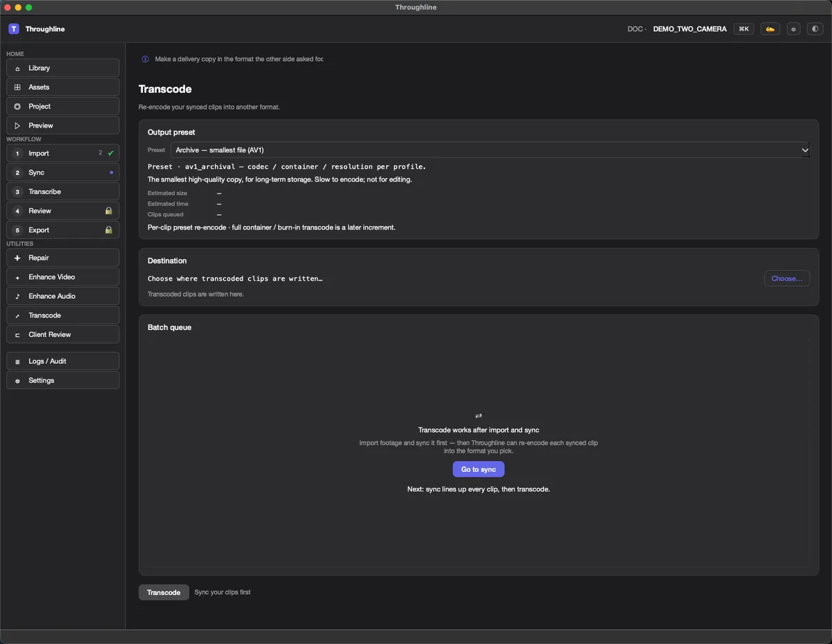This screenshot has height=644, width=832.
Task: Open Repair via its plus icon
Action: (x=17, y=258)
